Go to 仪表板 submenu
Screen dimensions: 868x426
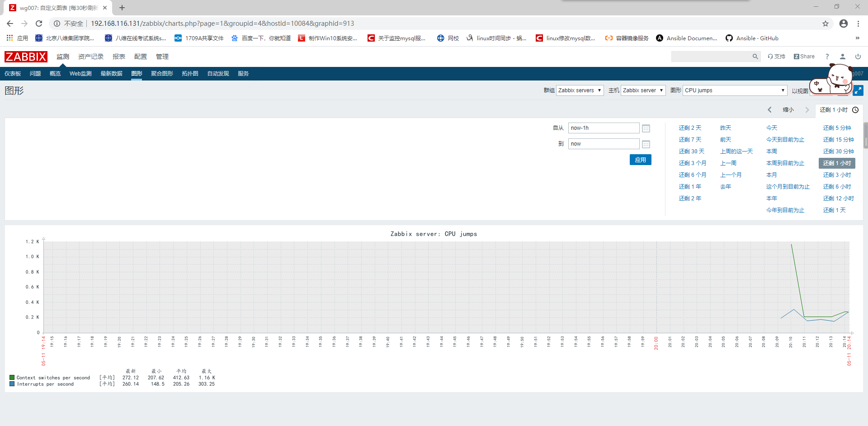click(13, 74)
